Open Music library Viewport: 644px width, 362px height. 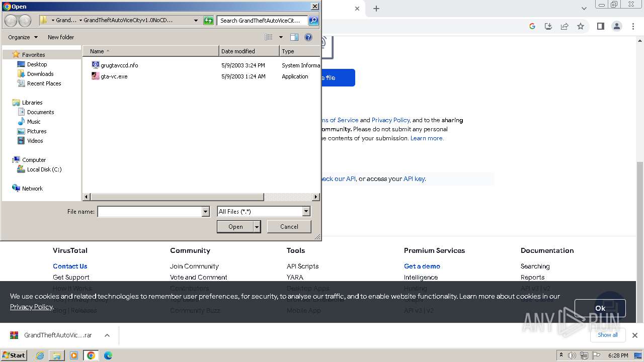tap(34, 122)
